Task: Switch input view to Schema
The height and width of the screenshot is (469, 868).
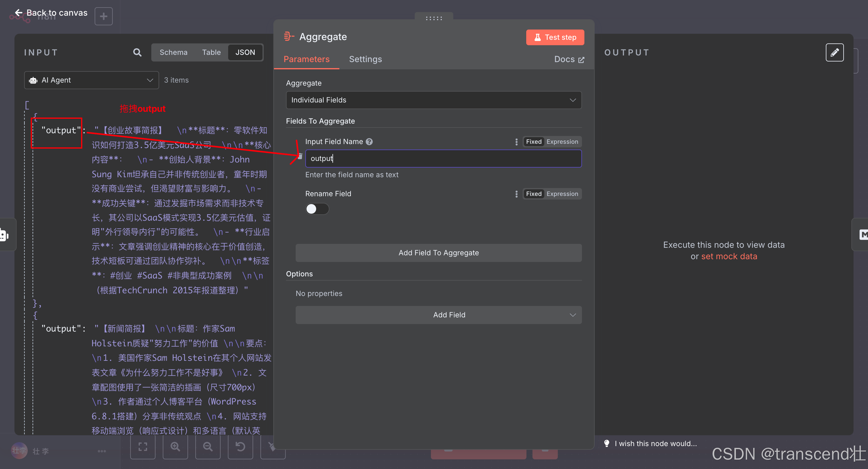Action: tap(173, 52)
